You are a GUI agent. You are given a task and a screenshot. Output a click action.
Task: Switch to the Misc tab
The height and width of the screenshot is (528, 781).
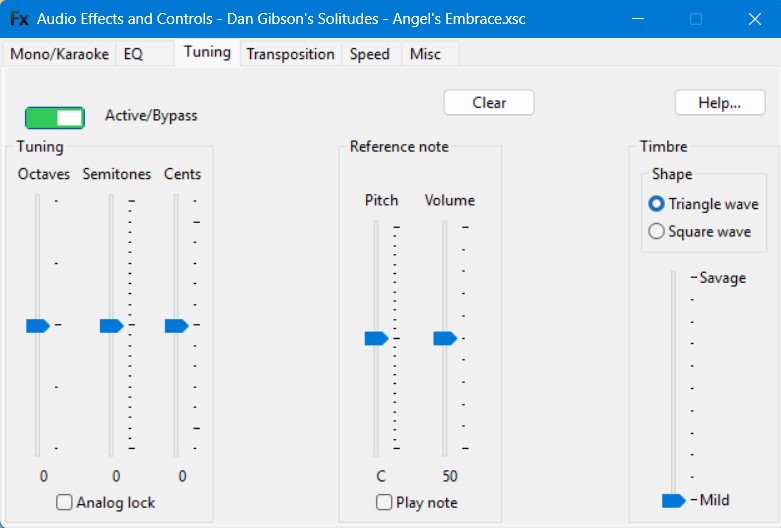click(x=425, y=54)
